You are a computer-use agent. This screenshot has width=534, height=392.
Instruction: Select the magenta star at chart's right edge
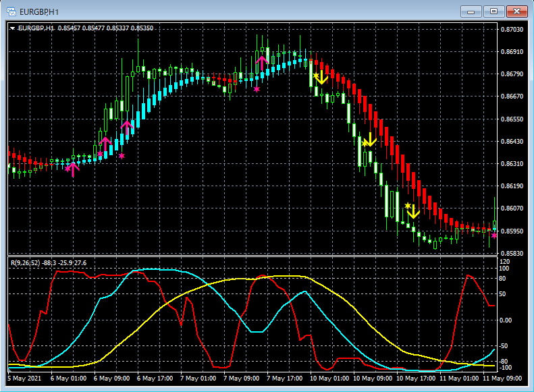pyautogui.click(x=494, y=235)
